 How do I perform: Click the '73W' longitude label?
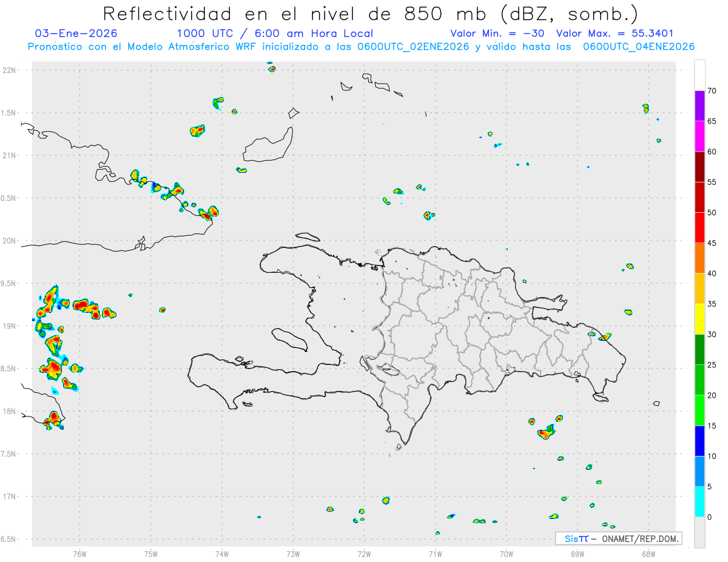(x=293, y=554)
